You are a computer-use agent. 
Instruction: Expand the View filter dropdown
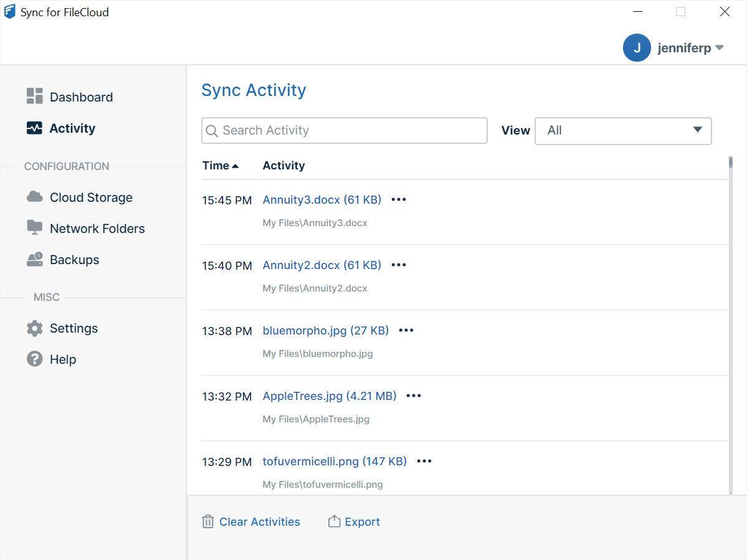(623, 131)
